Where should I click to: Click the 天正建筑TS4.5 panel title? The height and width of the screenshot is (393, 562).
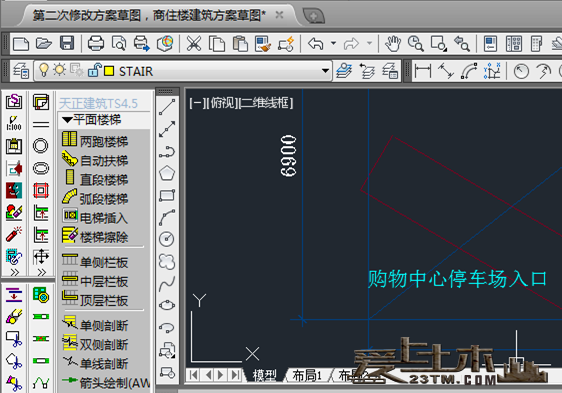[98, 104]
